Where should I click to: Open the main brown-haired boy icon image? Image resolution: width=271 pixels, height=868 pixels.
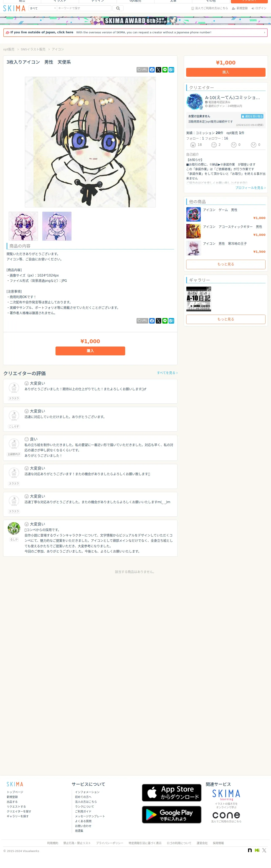(x=90, y=142)
